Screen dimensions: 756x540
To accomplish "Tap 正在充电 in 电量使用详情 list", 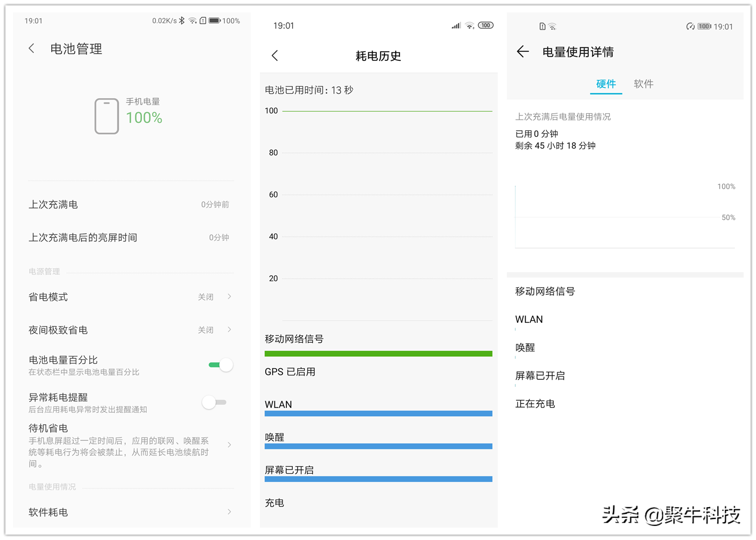I will pyautogui.click(x=535, y=404).
